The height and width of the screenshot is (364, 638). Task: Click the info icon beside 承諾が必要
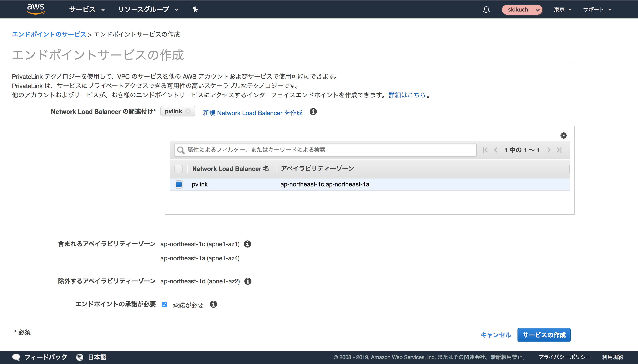[214, 304]
